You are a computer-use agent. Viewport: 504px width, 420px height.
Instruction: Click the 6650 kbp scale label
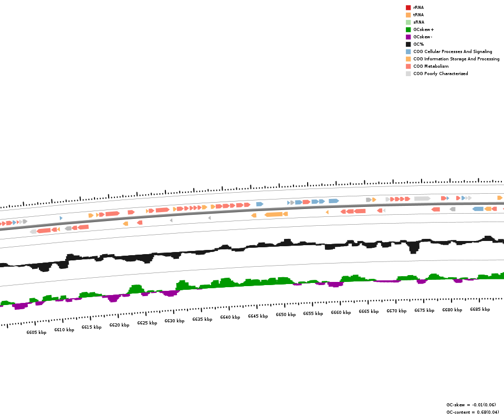(x=286, y=314)
